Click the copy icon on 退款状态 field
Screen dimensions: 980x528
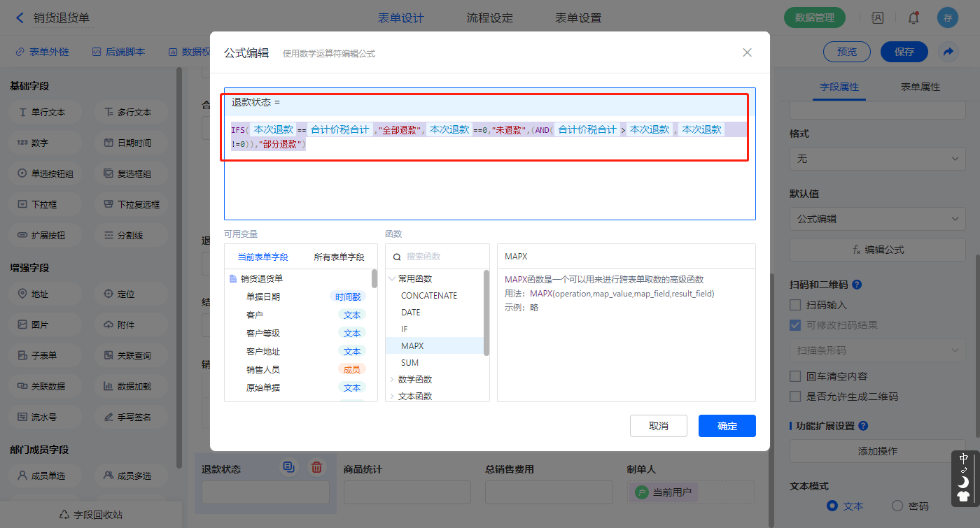click(289, 467)
